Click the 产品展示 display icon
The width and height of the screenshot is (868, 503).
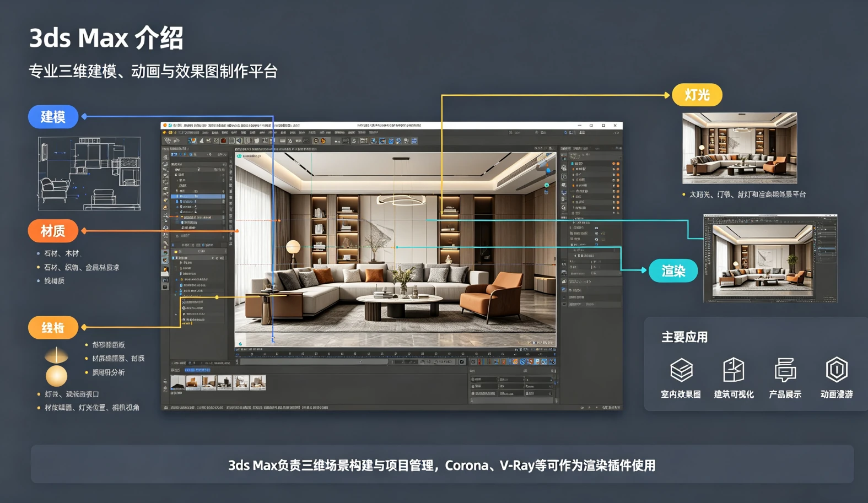(x=785, y=370)
